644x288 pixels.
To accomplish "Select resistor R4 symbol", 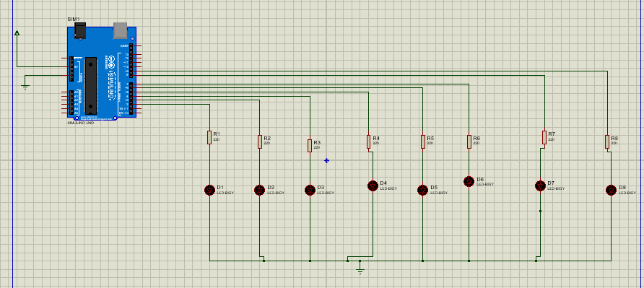I will (368, 141).
